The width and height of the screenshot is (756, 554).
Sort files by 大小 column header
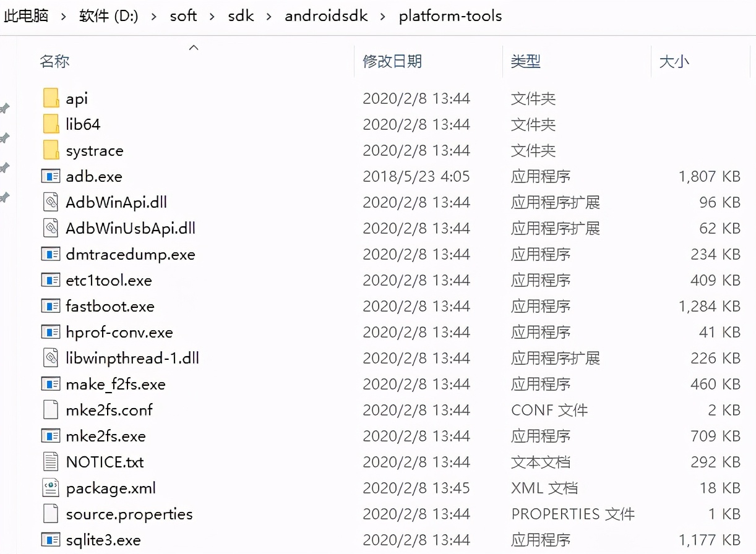(674, 61)
